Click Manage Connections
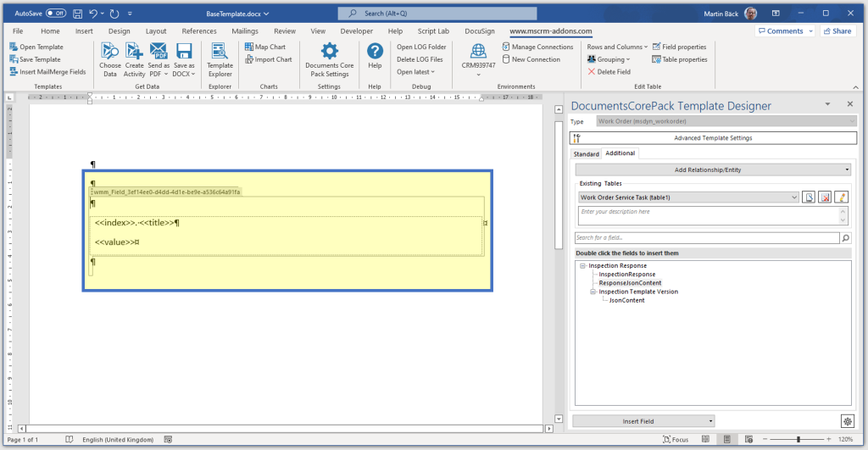This screenshot has height=450, width=868. 537,47
